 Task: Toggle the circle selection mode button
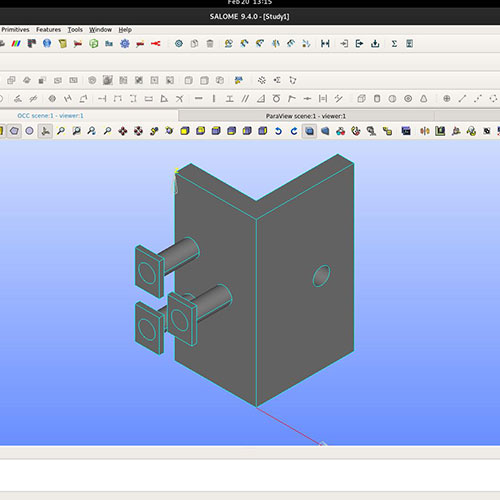pos(29,131)
